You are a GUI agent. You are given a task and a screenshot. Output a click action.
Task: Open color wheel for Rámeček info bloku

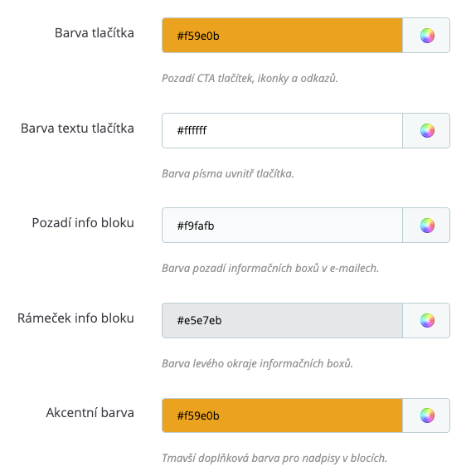click(x=426, y=321)
